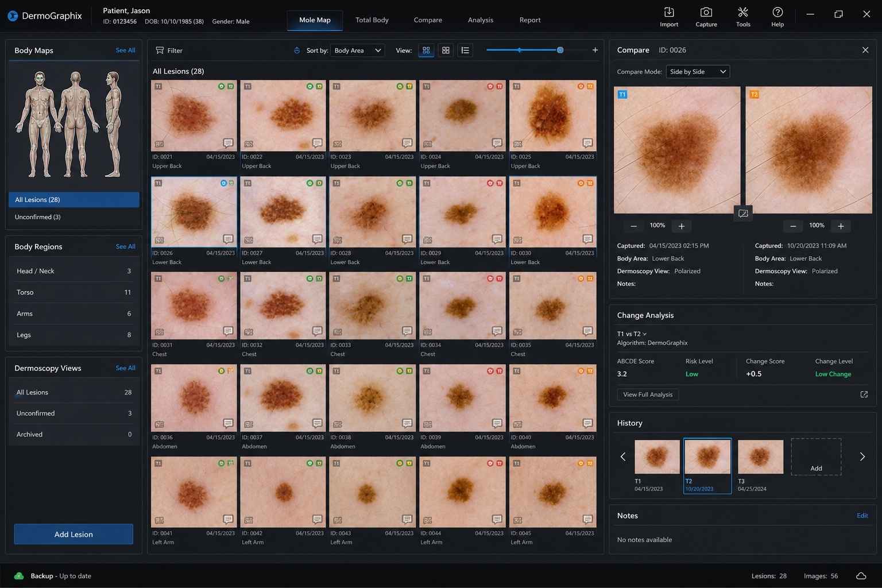Screen dimensions: 882x588
Task: Click View Full Analysis button
Action: pos(648,394)
